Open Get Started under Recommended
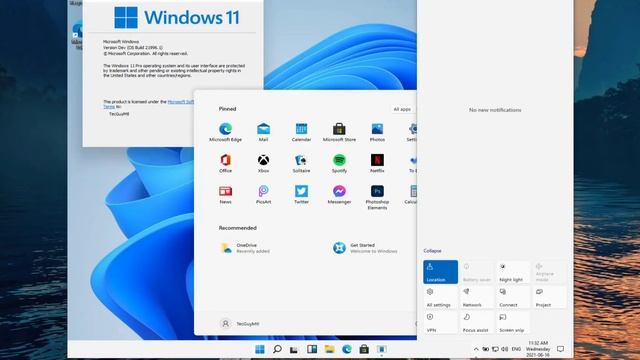 [365, 248]
